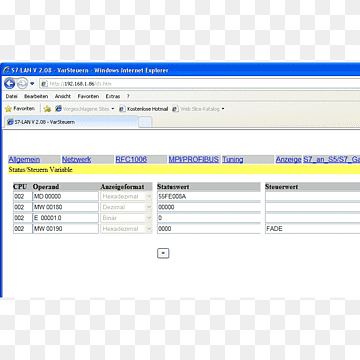Click the Favoriten star button
This screenshot has height=360, width=360.
click(x=20, y=109)
